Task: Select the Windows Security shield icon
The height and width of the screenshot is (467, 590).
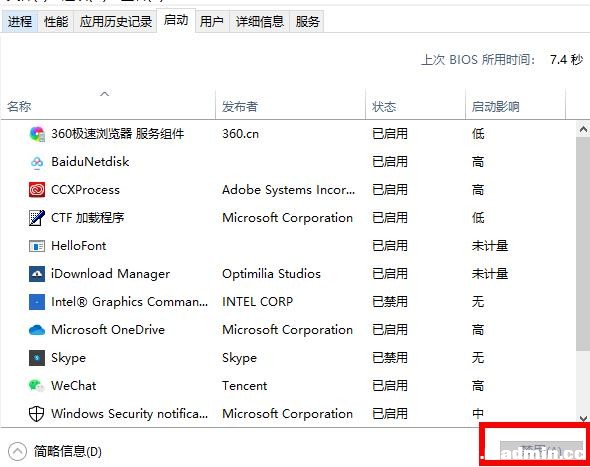Action: pos(37,414)
